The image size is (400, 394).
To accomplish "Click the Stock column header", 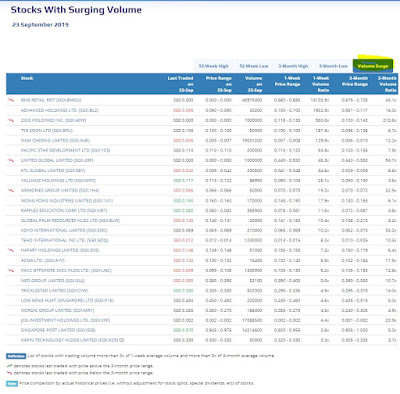I will coord(27,78).
